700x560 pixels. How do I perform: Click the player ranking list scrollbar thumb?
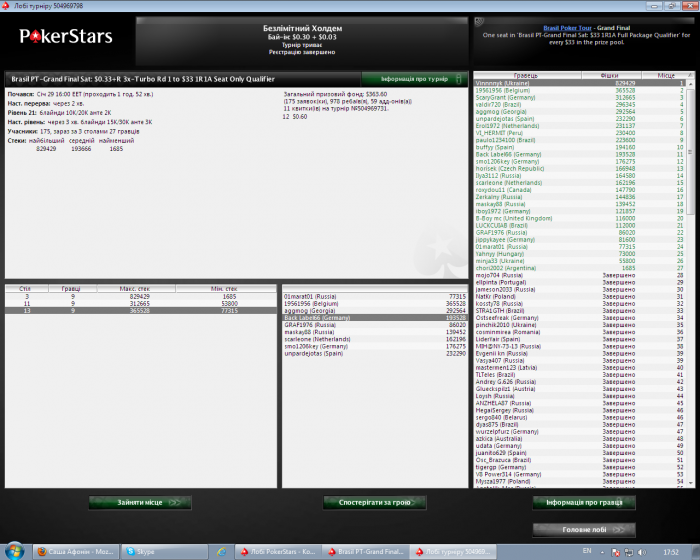691,152
